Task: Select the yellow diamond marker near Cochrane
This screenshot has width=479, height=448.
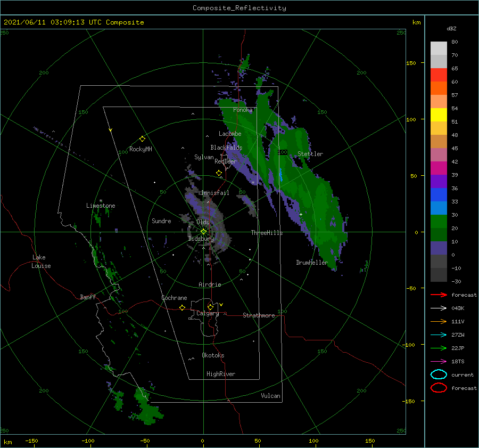Action: [183, 307]
